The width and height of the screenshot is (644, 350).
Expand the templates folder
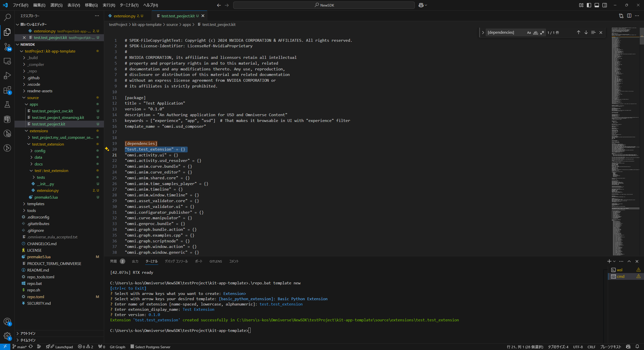pos(36,204)
